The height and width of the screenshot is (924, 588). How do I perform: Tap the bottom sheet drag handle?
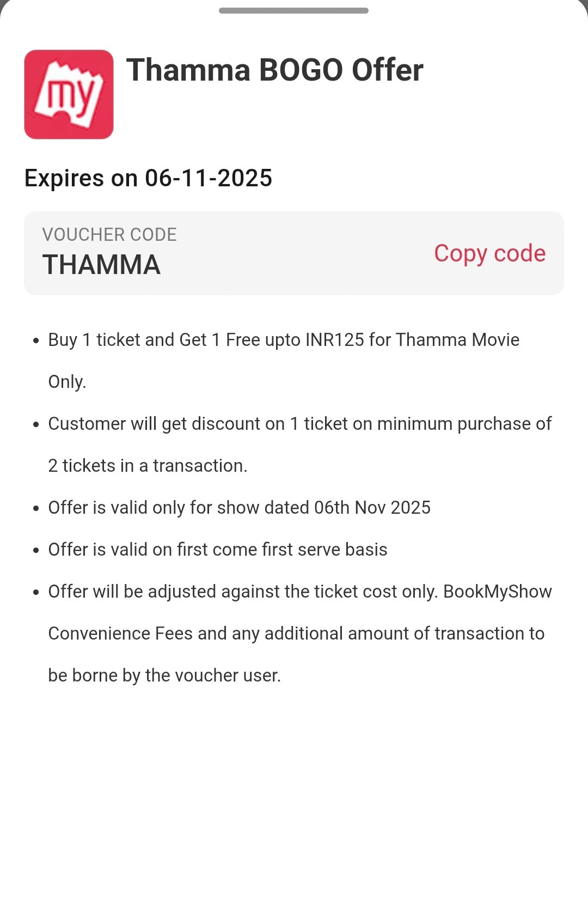293,10
